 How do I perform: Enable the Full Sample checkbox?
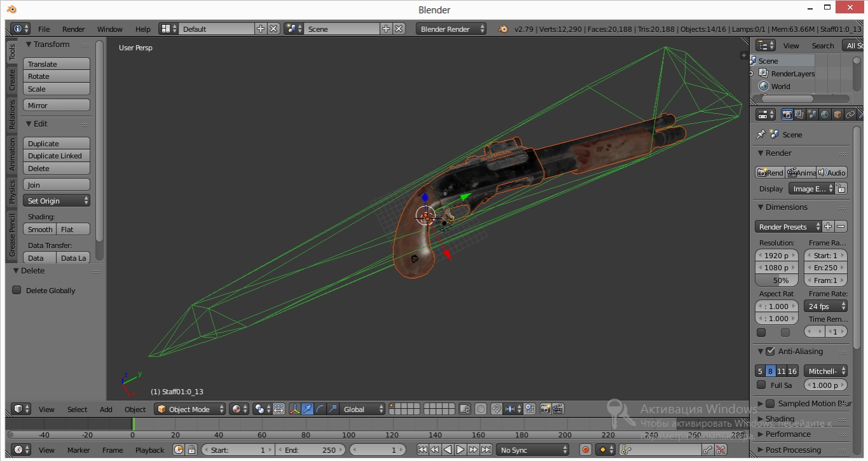tap(761, 385)
